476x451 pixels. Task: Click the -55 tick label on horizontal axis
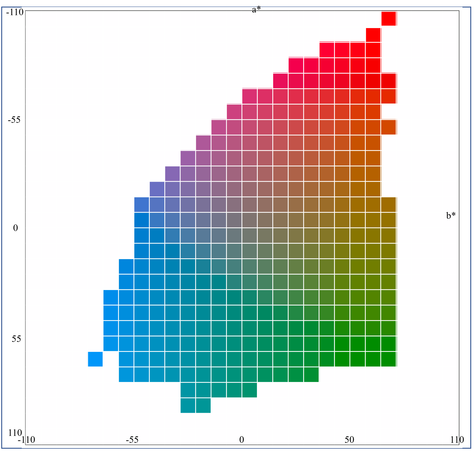pyautogui.click(x=132, y=439)
